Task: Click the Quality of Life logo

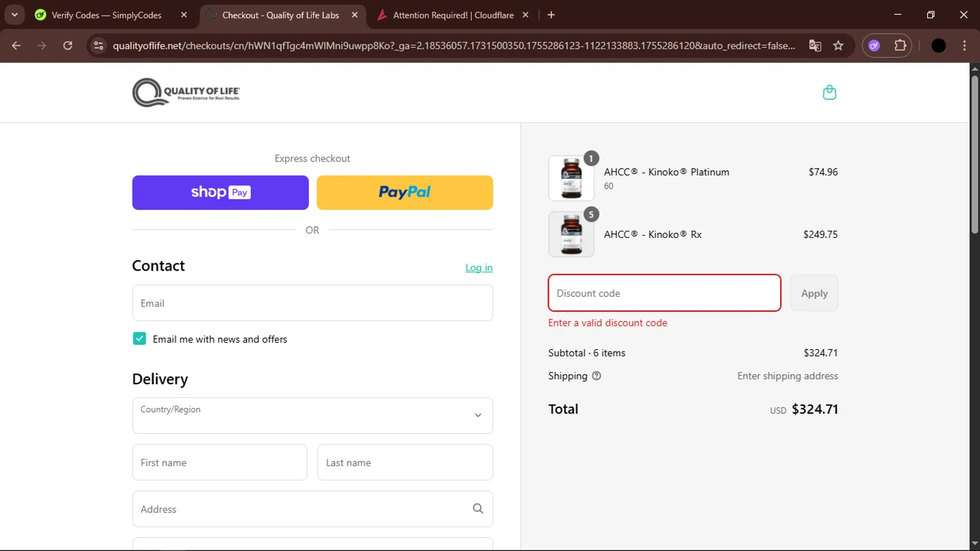Action: point(186,92)
